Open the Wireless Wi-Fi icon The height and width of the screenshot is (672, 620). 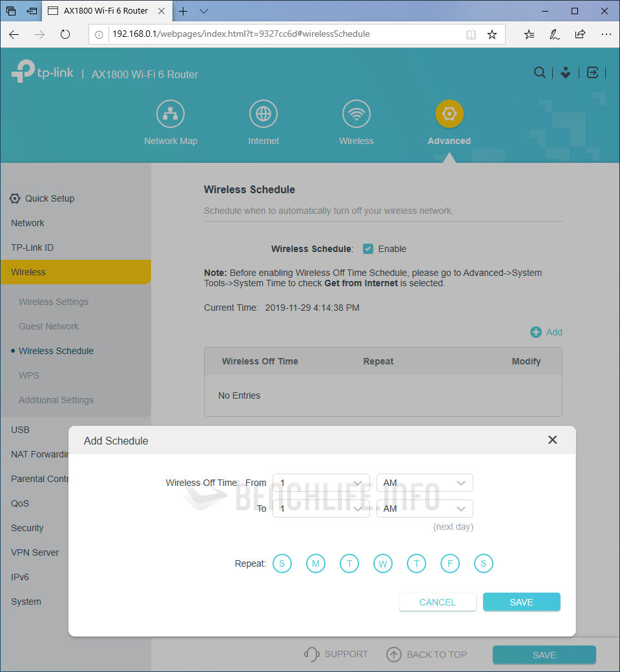[356, 114]
